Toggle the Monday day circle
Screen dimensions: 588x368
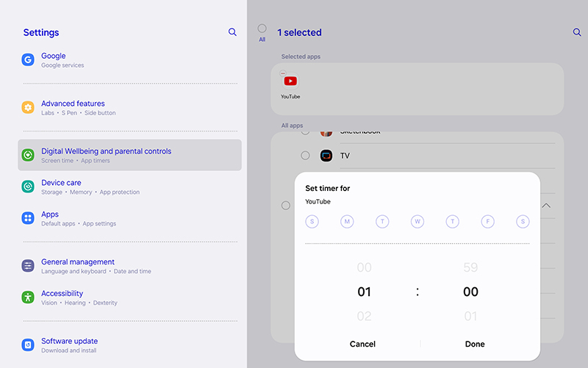pyautogui.click(x=347, y=221)
